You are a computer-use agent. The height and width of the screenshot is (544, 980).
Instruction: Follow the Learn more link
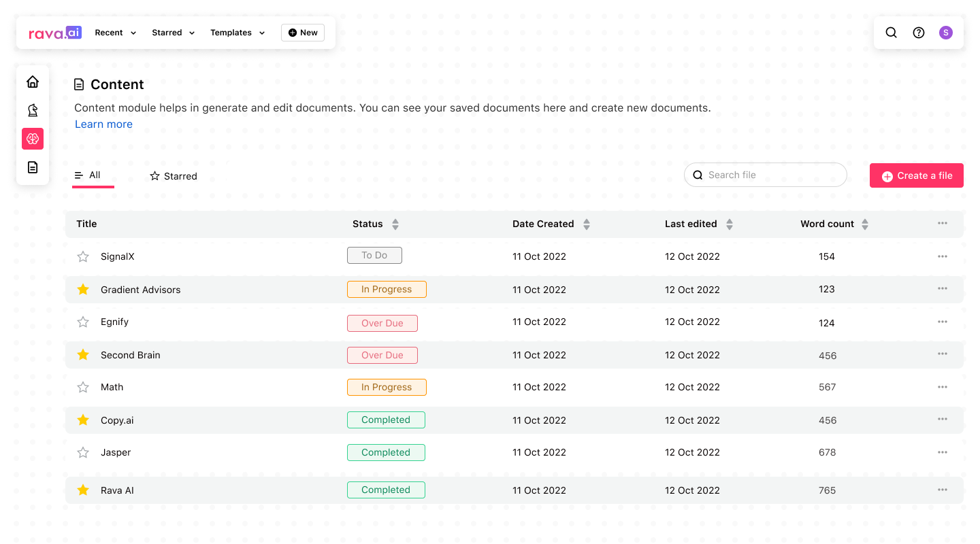[x=103, y=124]
